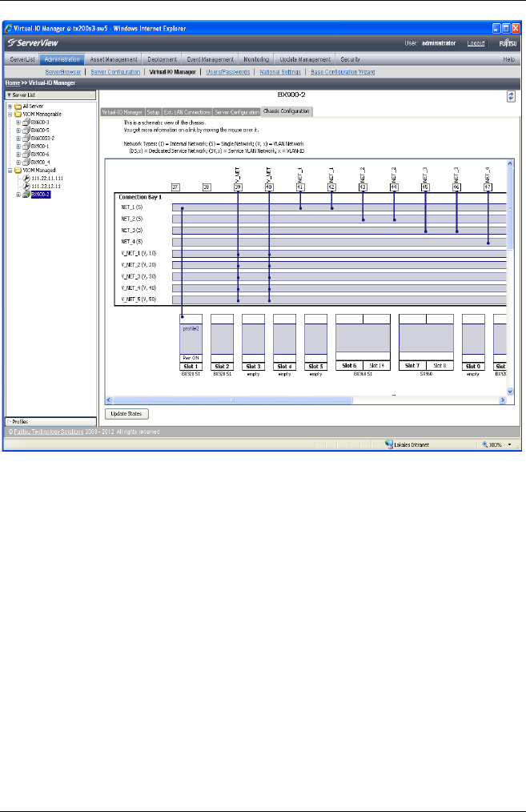Click uplink port box 43
The image size is (526, 812).
(x=363, y=187)
